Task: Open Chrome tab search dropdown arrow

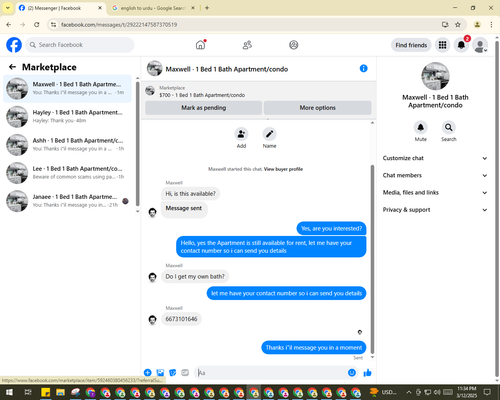Action: point(8,8)
